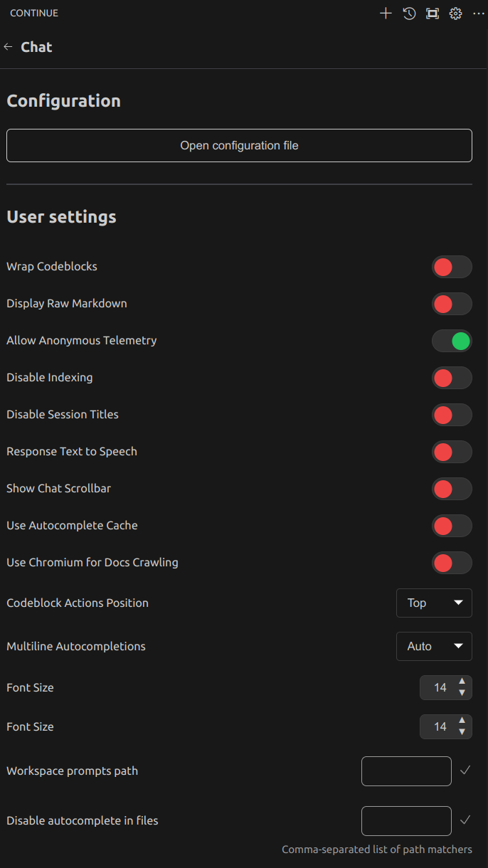Start a new session with plus icon
This screenshot has width=488, height=868.
tap(386, 14)
